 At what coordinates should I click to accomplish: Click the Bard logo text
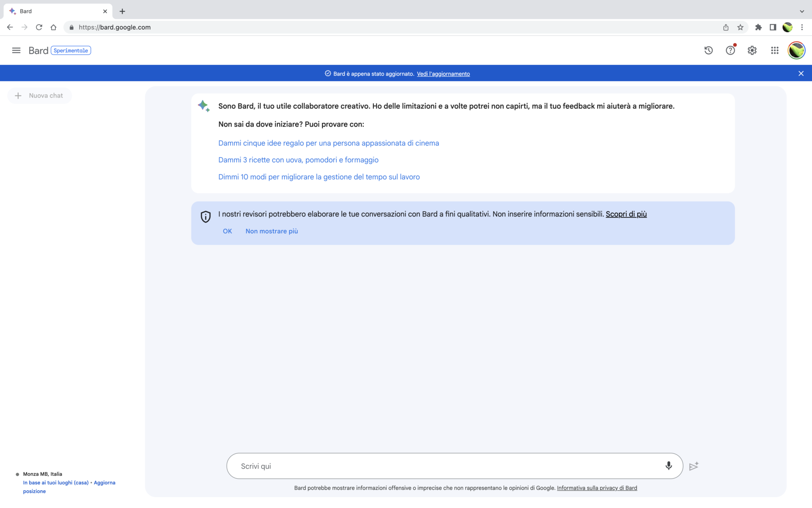[38, 50]
